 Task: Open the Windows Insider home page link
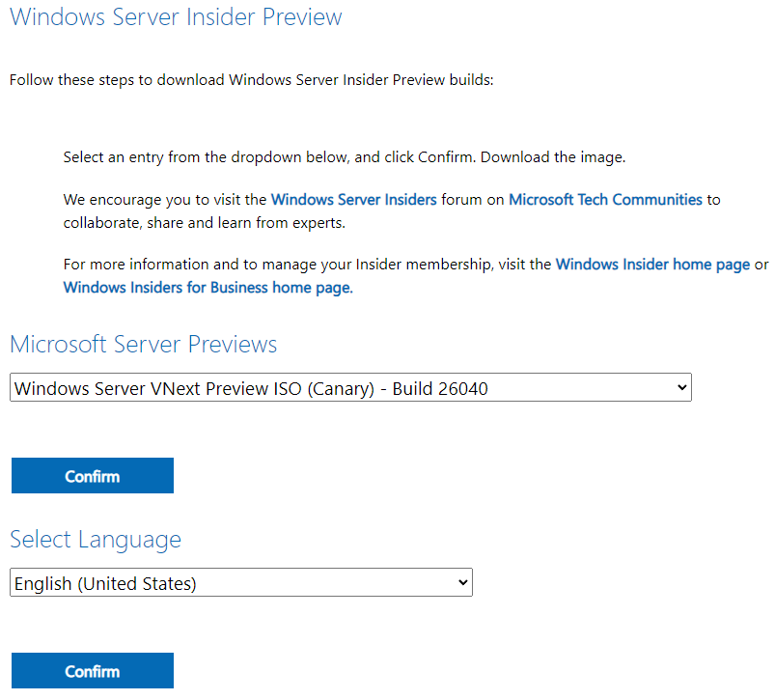click(652, 264)
